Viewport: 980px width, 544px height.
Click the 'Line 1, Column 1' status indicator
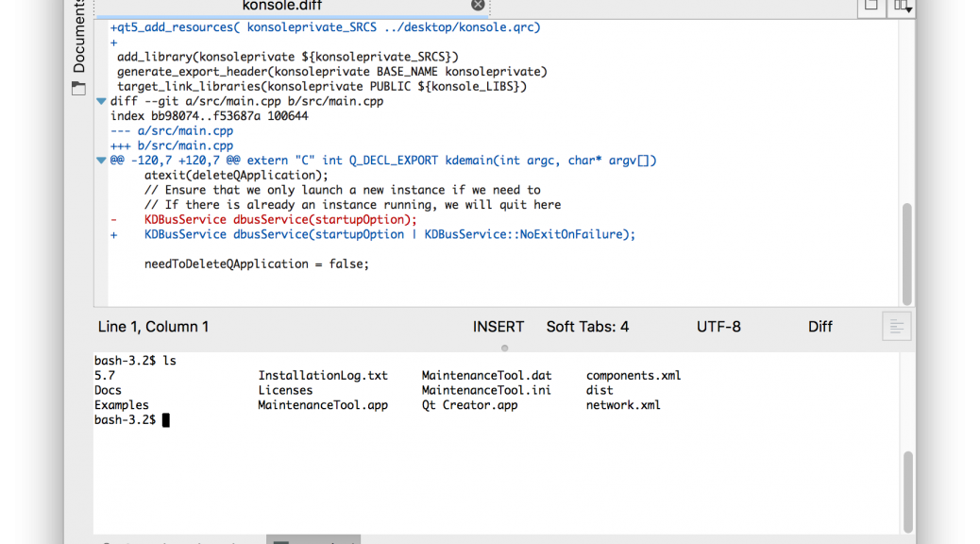tap(153, 327)
